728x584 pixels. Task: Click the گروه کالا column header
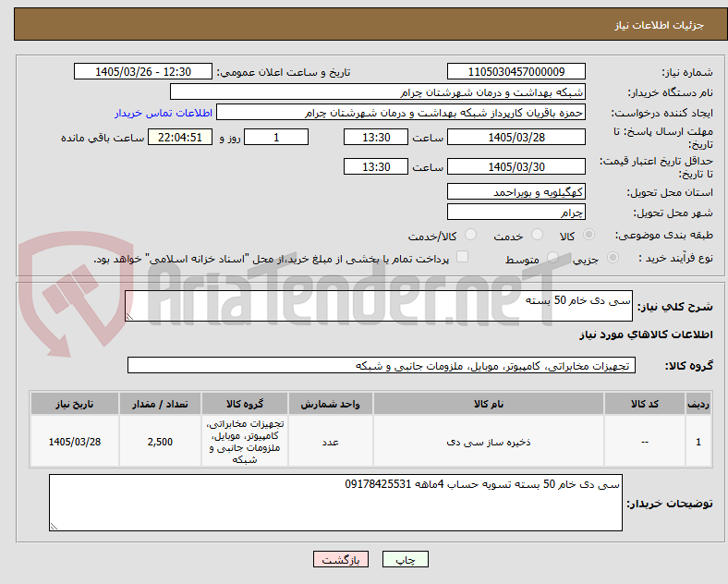[245, 404]
